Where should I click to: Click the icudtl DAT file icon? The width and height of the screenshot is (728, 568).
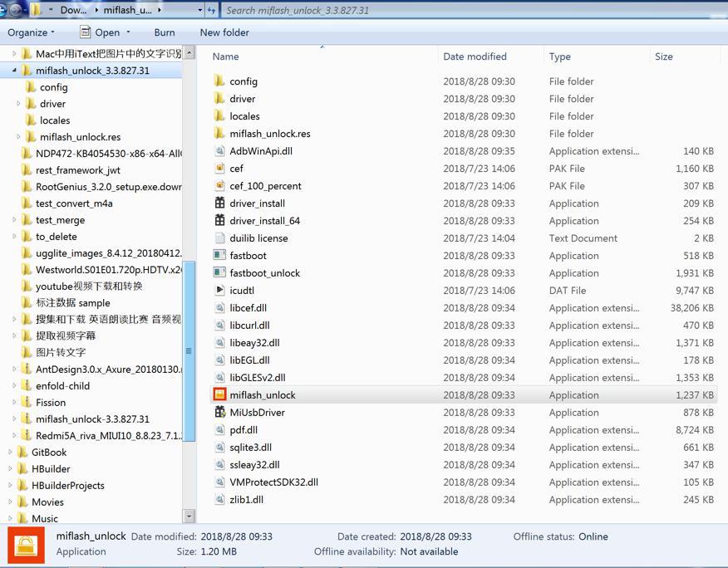[219, 290]
